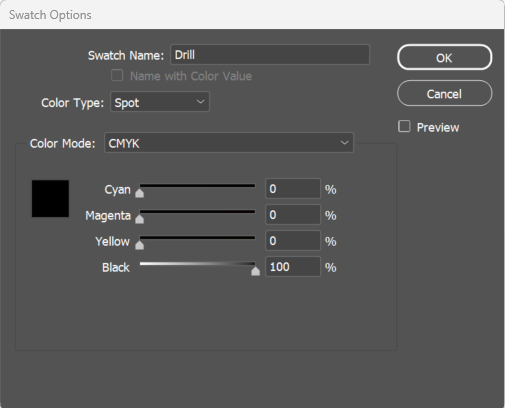505x408 pixels.
Task: Click the Cancel button
Action: click(x=444, y=93)
